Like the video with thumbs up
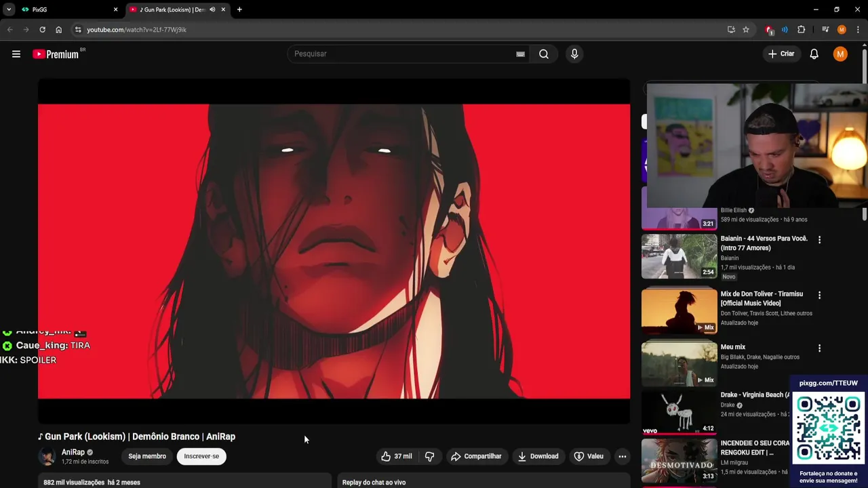Screen dimensions: 868x488 pyautogui.click(x=397, y=456)
